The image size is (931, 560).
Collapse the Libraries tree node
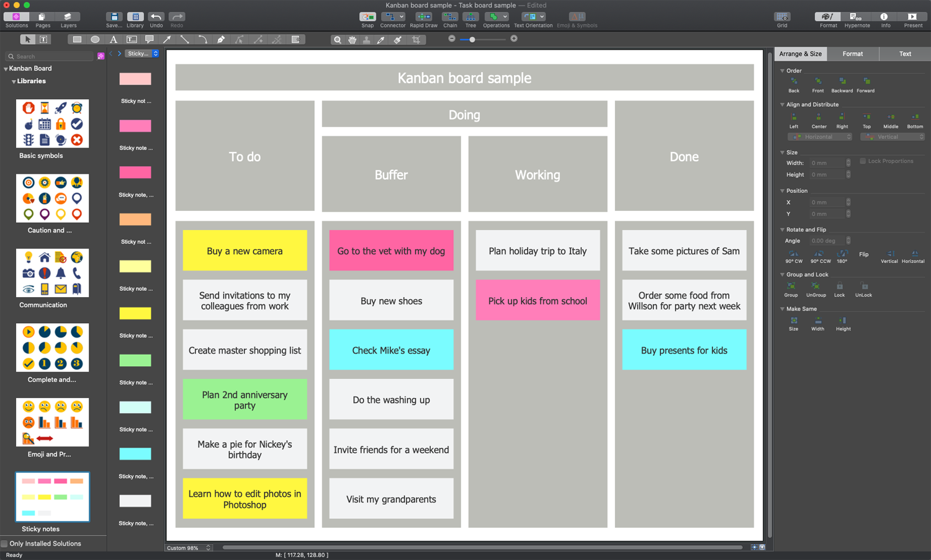click(14, 81)
